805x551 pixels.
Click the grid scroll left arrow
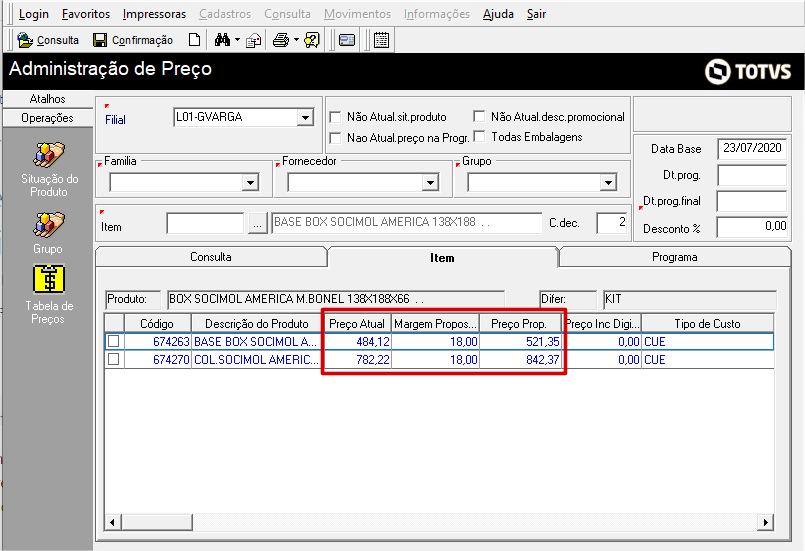pyautogui.click(x=113, y=522)
